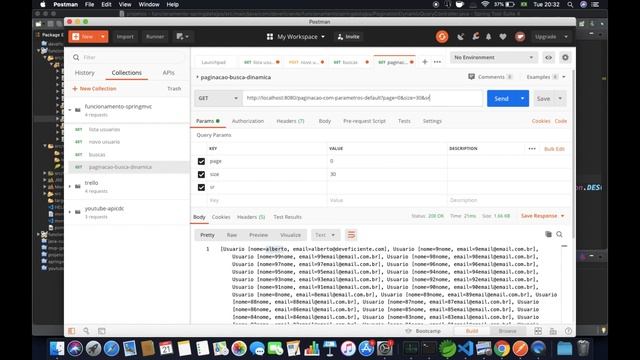Viewport: 640px width, 360px height.
Task: Open the capture requests satellite icon
Action: 460,37
